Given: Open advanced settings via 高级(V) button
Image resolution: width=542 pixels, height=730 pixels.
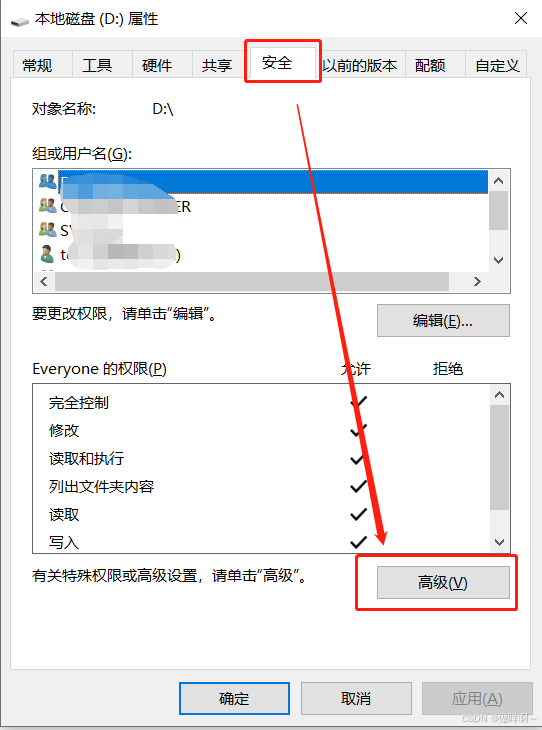Looking at the screenshot, I should click(443, 582).
